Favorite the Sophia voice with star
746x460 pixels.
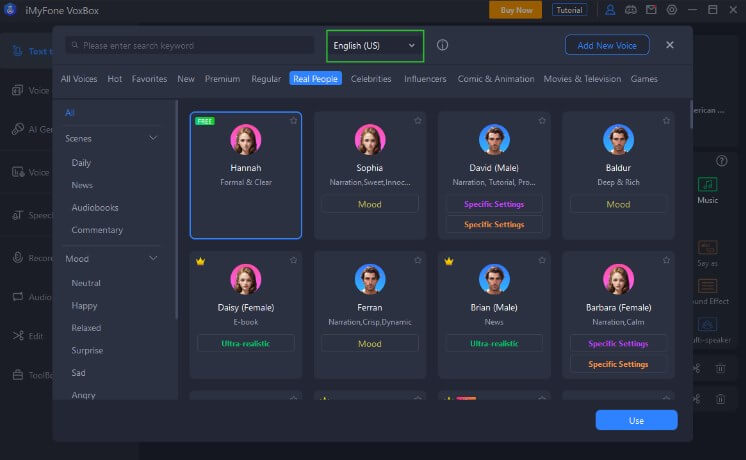click(418, 121)
